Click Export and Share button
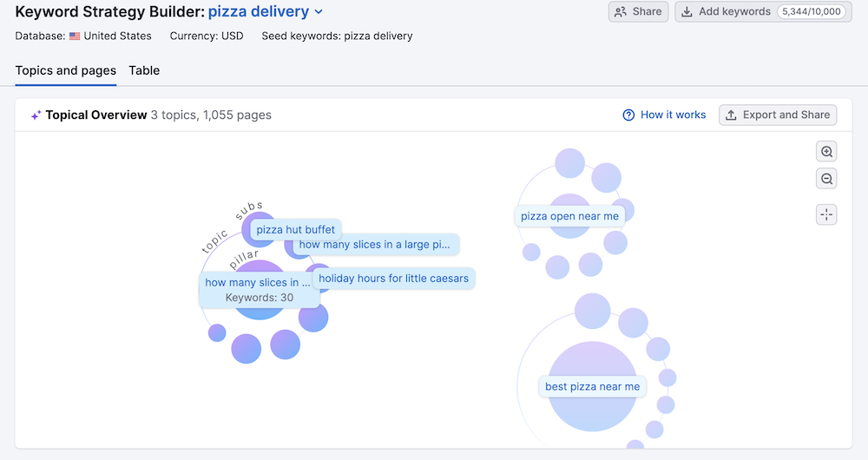Viewport: 868px width, 460px height. pyautogui.click(x=778, y=115)
